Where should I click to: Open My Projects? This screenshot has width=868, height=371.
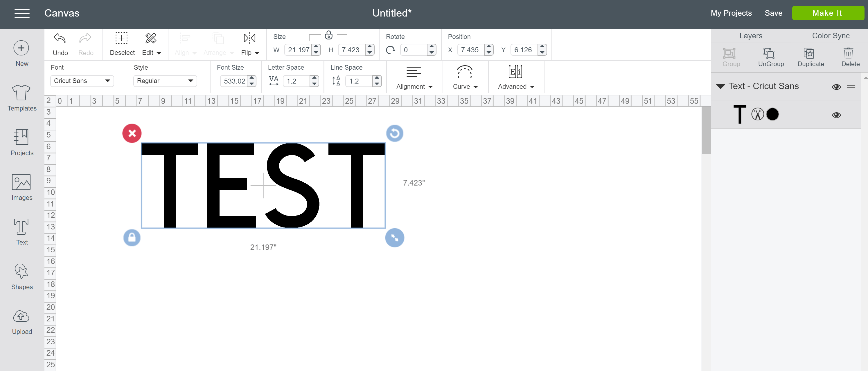tap(731, 13)
